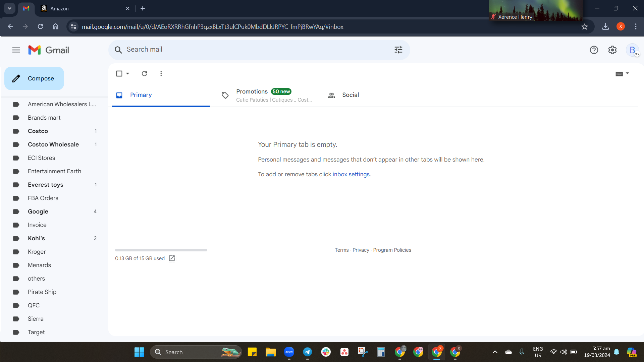644x362 pixels.
Task: Show hidden system tray icons
Action: click(x=495, y=352)
